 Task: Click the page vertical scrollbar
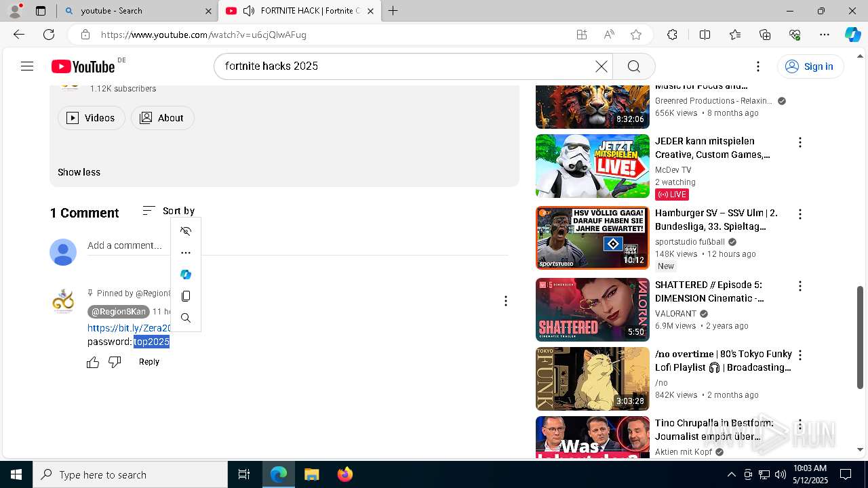[x=860, y=338]
